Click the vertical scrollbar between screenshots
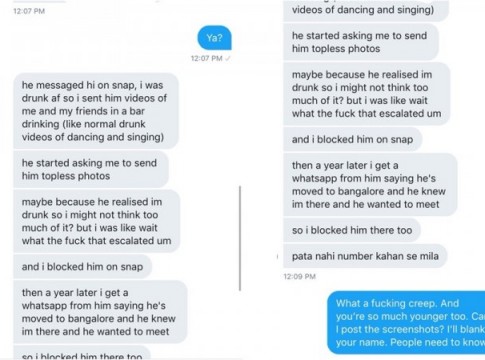The height and width of the screenshot is (360, 485). [x=240, y=238]
